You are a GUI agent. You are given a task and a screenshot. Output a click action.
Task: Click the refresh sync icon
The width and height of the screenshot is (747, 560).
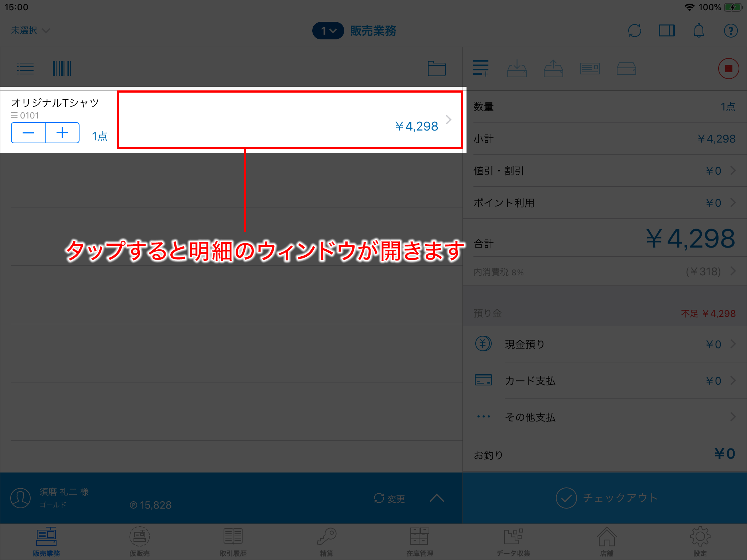pos(635,31)
